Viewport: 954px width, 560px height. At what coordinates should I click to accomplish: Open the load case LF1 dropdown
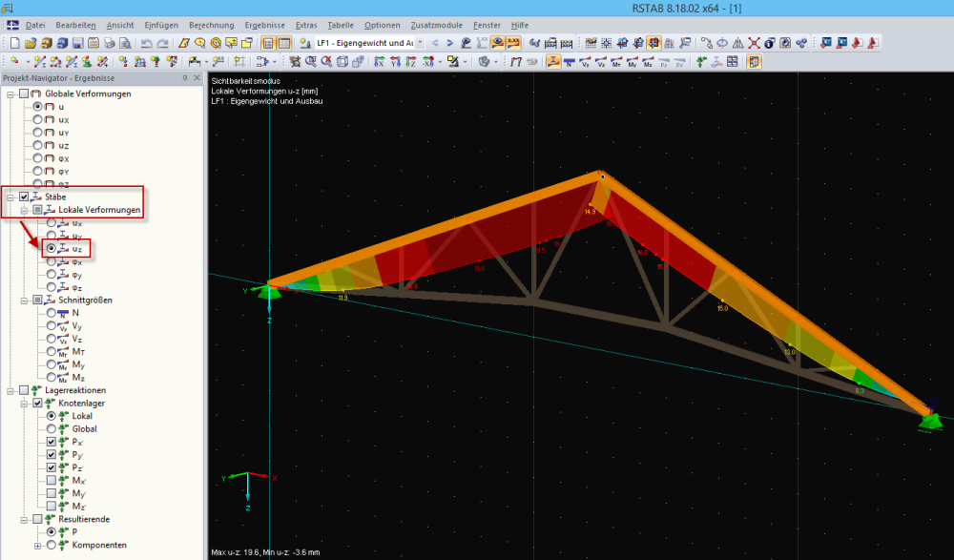click(421, 43)
